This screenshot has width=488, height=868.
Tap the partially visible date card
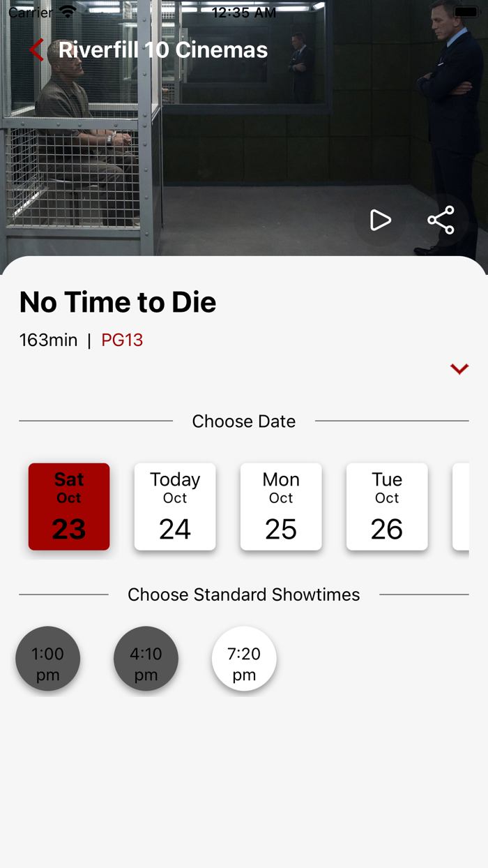461,507
